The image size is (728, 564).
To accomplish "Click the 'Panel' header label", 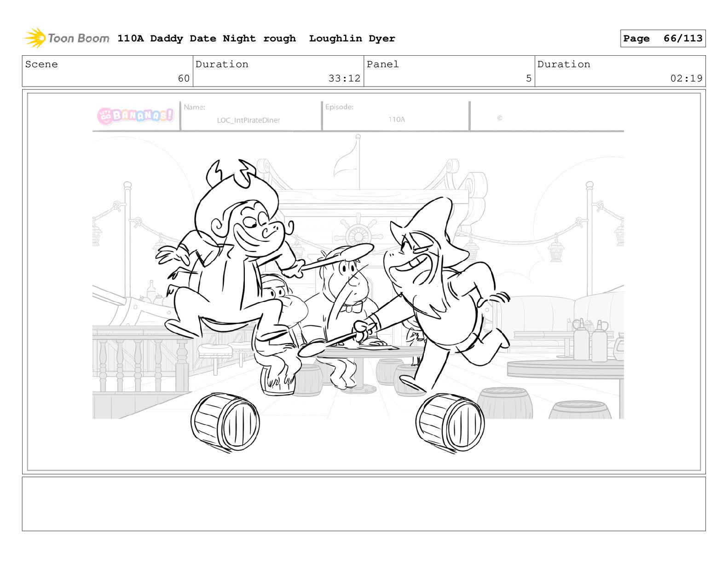I will pyautogui.click(x=382, y=64).
